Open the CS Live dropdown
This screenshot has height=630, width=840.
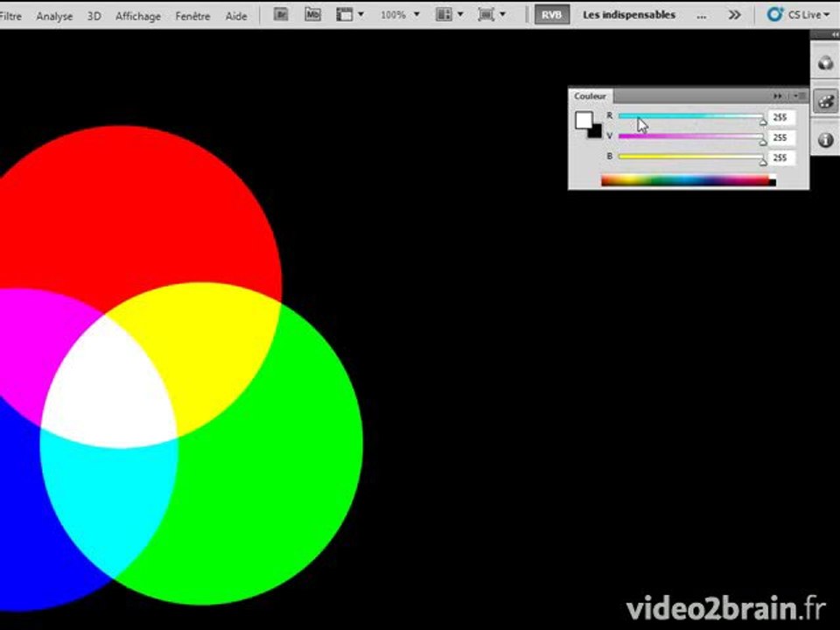(808, 15)
